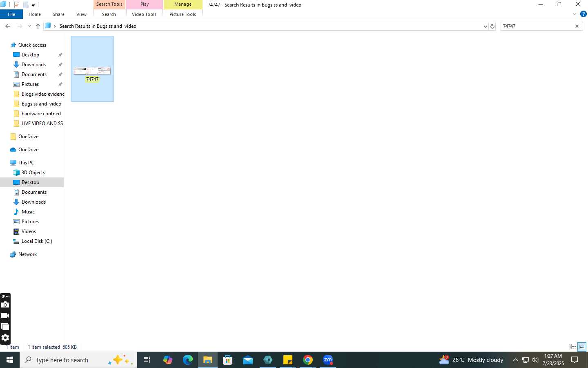Expand the address bar history dropdown
Viewport: 588px width, 368px height.
485,26
